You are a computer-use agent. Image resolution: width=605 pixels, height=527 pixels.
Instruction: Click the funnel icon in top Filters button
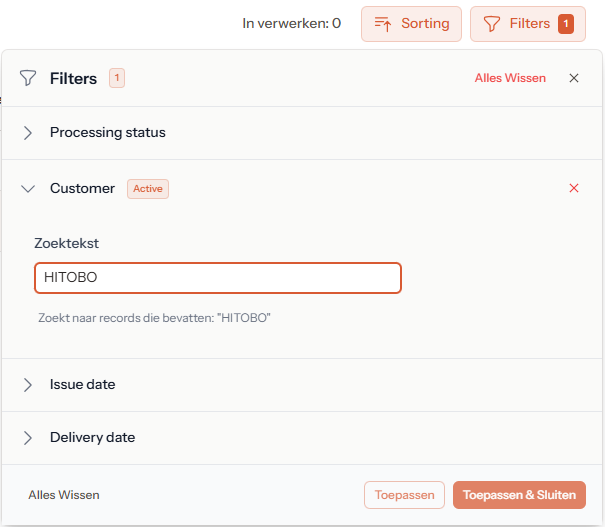click(x=491, y=24)
